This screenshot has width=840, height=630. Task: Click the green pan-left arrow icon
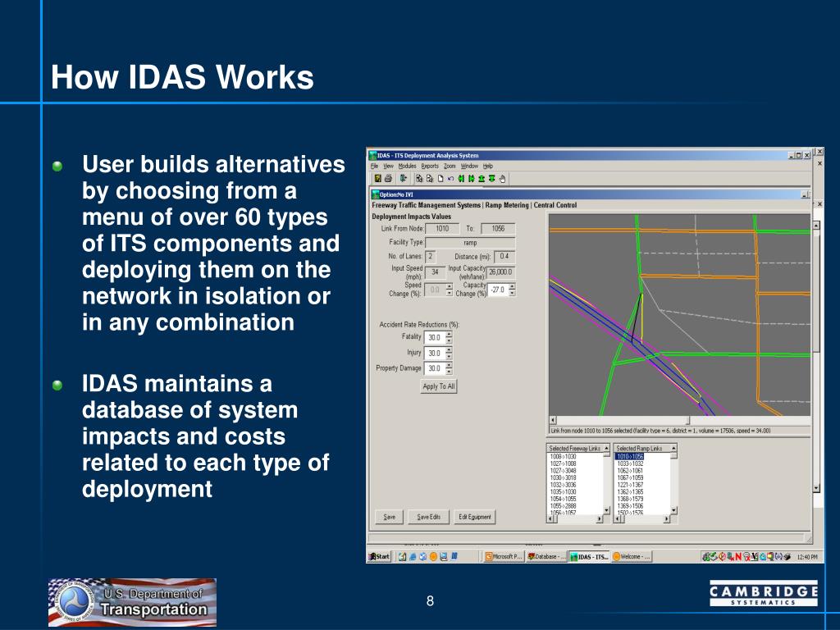point(461,179)
